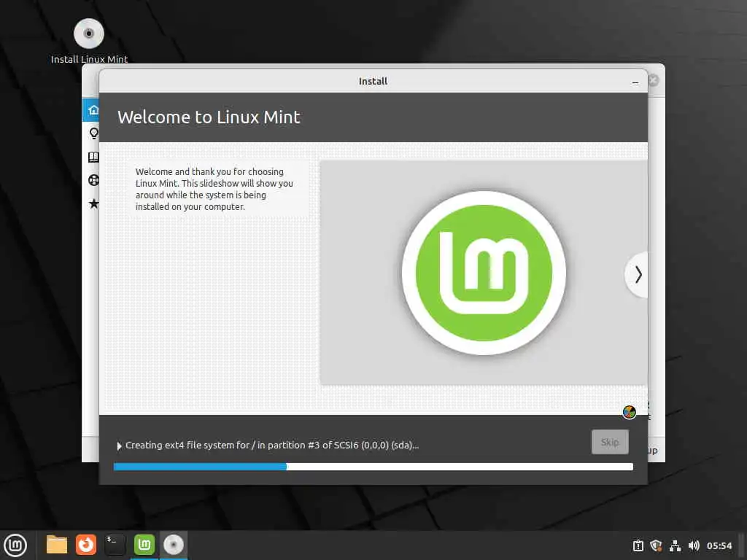This screenshot has height=560, width=747.
Task: Open the removable drives tray icon
Action: (x=638, y=545)
